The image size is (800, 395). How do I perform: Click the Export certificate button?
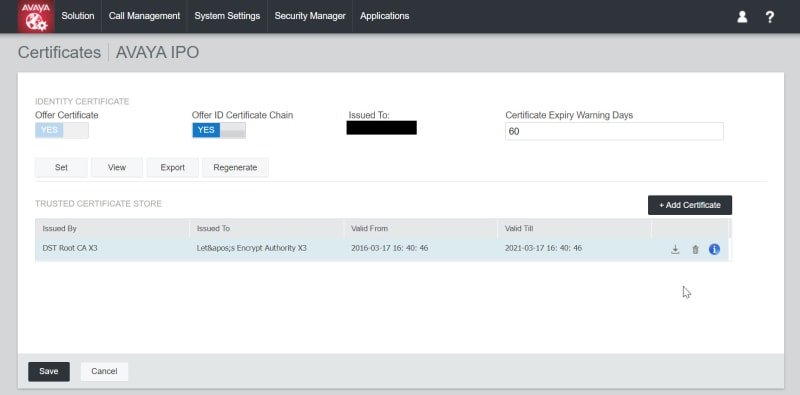(172, 167)
